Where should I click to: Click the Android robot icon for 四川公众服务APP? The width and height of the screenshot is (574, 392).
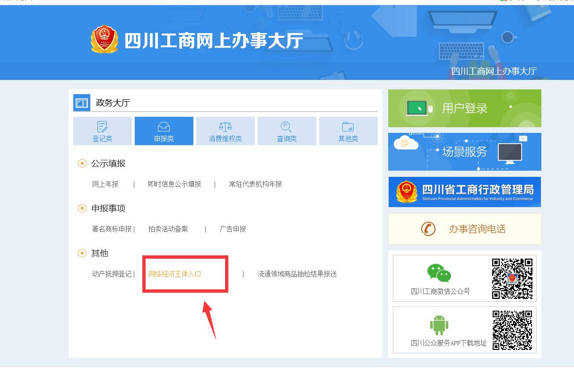click(439, 325)
